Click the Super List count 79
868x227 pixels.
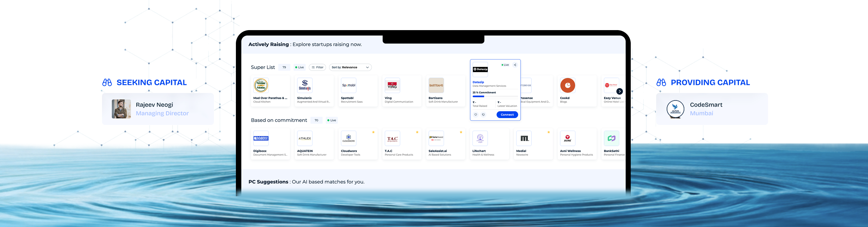(x=284, y=67)
